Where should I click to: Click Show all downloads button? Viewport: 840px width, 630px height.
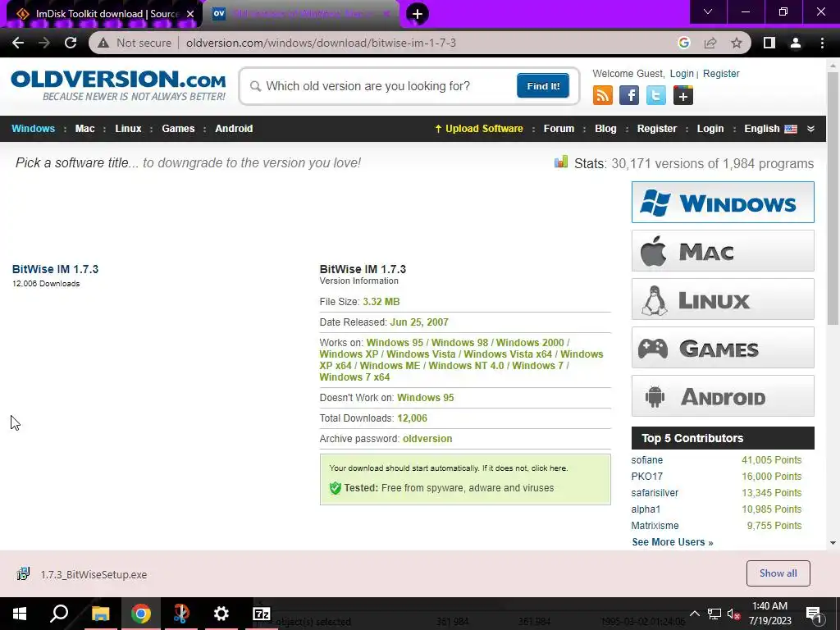(778, 573)
